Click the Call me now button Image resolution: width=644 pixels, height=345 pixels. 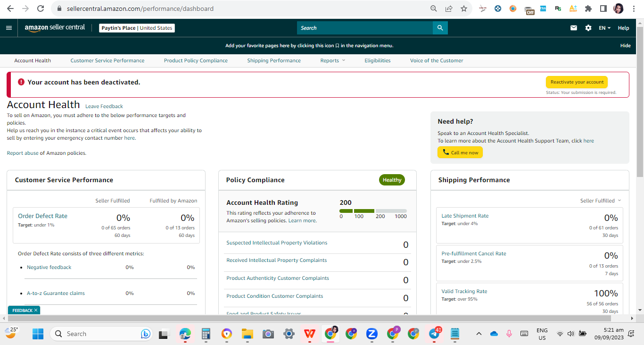click(x=460, y=152)
